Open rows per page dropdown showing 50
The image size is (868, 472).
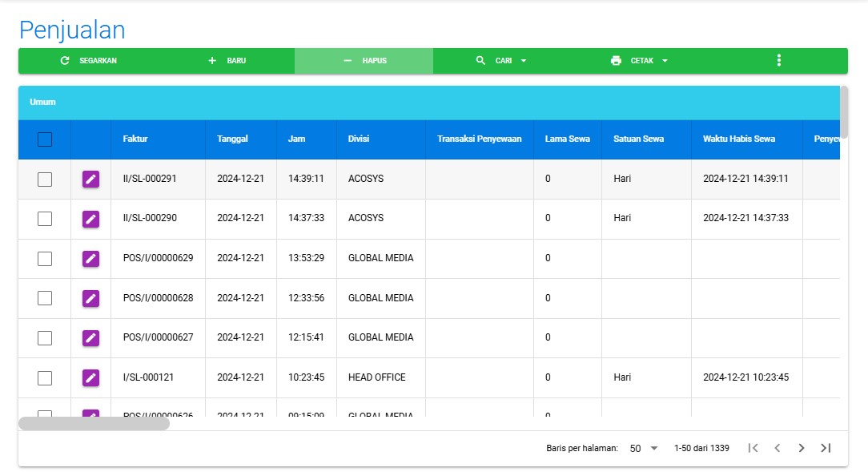tap(644, 449)
